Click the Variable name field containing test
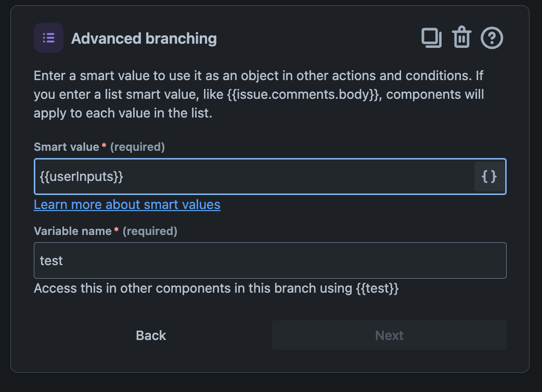This screenshot has height=392, width=542. click(x=270, y=261)
